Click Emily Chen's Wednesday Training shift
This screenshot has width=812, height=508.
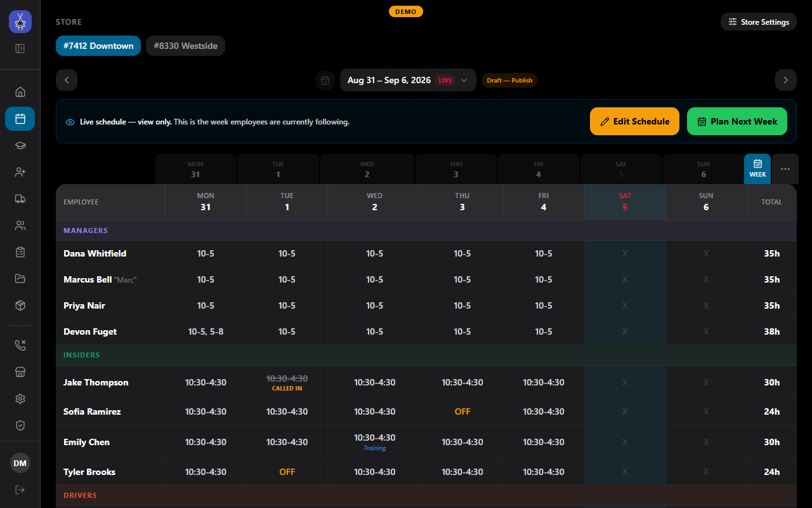pyautogui.click(x=375, y=442)
